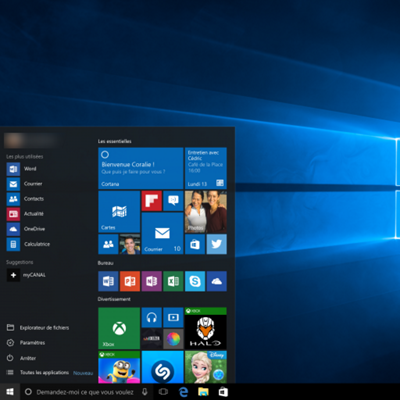The image size is (400, 400).
Task: Launch Excel tile
Action: coord(173,281)
